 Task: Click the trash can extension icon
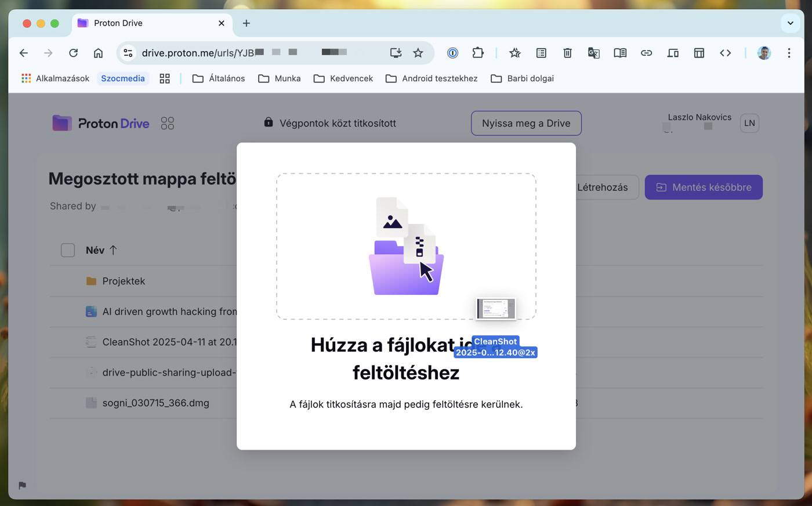coord(567,53)
